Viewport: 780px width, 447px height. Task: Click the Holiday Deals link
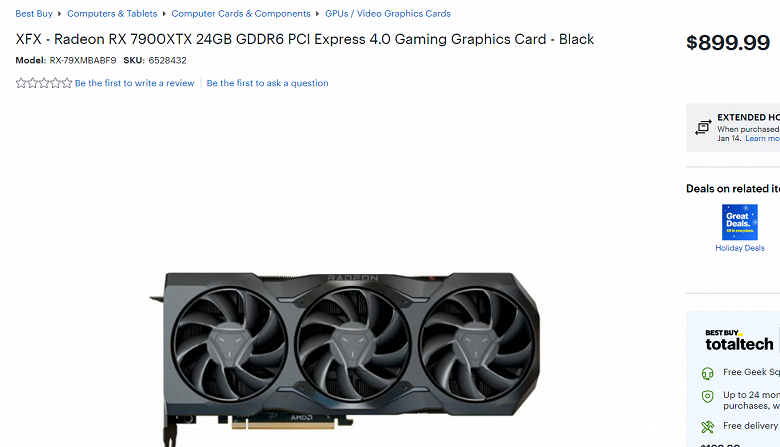[740, 248]
